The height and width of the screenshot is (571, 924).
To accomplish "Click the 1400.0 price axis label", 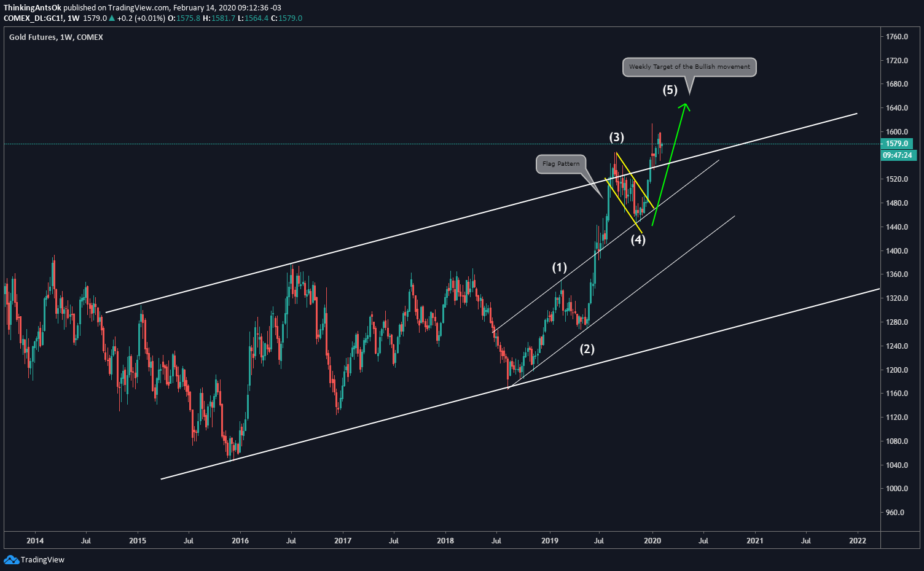I will (x=897, y=251).
